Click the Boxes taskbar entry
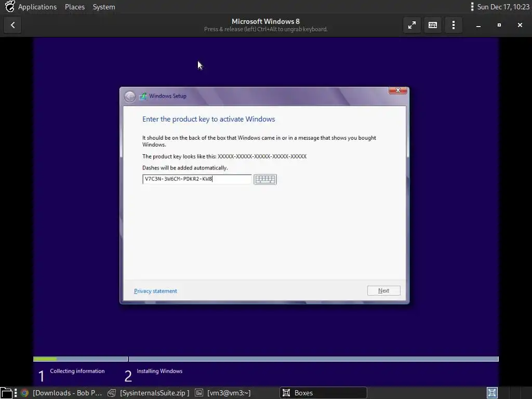 click(323, 393)
